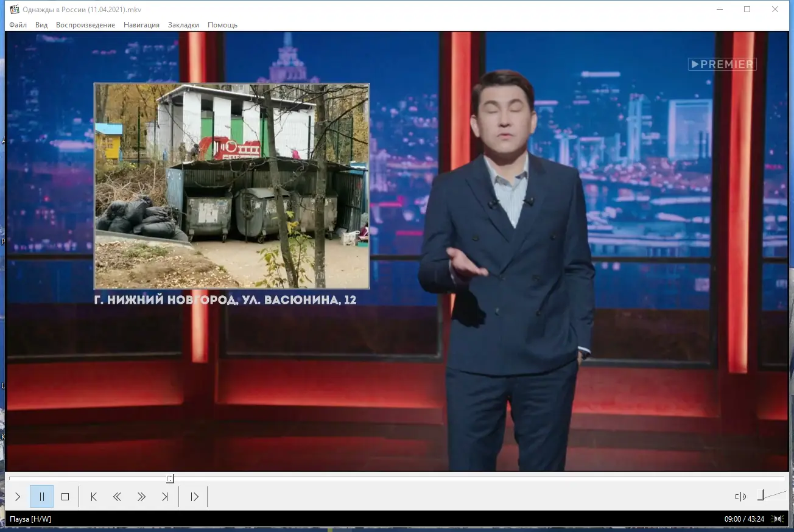This screenshot has height=532, width=794.
Task: Open the Вид menu
Action: pyautogui.click(x=41, y=25)
